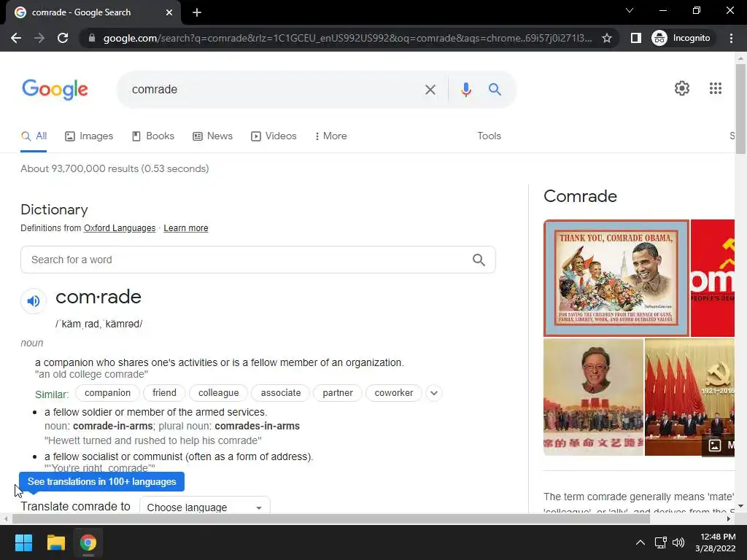Click the Comrade knowledge panel title
The height and width of the screenshot is (560, 747).
[580, 196]
